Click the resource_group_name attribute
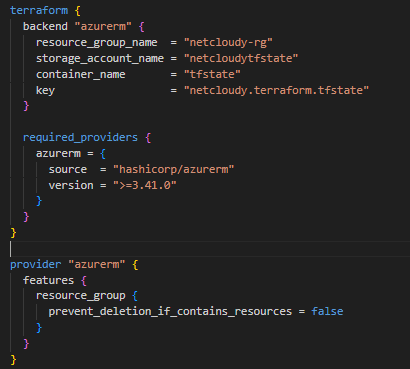The image size is (410, 369). click(x=97, y=43)
